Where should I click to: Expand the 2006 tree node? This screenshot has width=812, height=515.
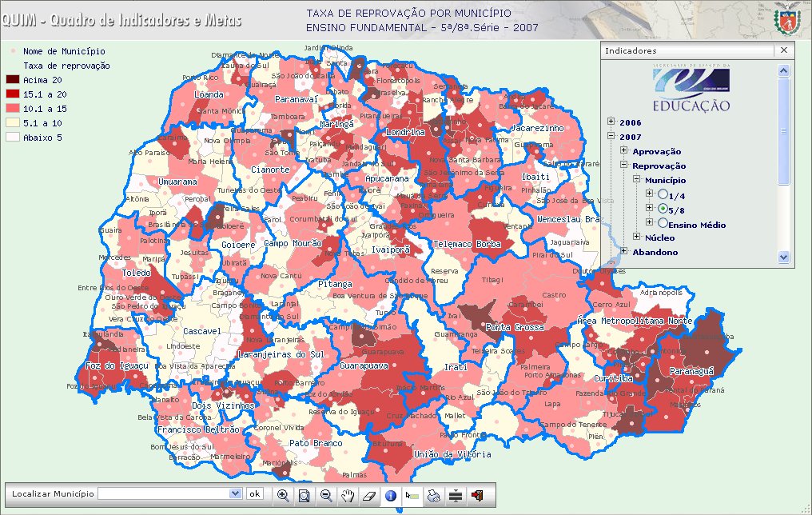(611, 122)
